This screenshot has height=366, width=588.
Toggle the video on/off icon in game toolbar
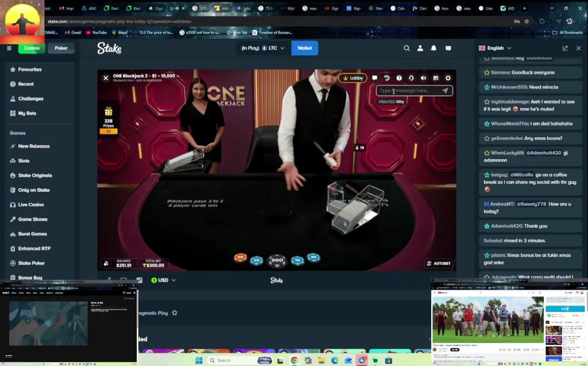pyautogui.click(x=436, y=78)
